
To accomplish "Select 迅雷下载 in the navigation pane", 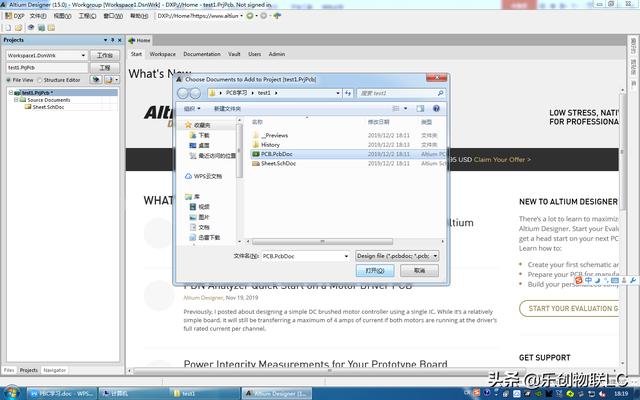I will pos(205,238).
